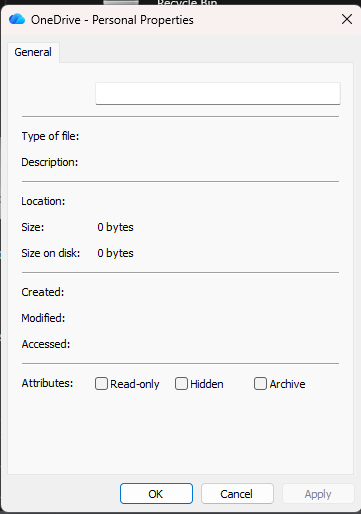Click the Apply button
This screenshot has width=361, height=514.
pyautogui.click(x=318, y=494)
